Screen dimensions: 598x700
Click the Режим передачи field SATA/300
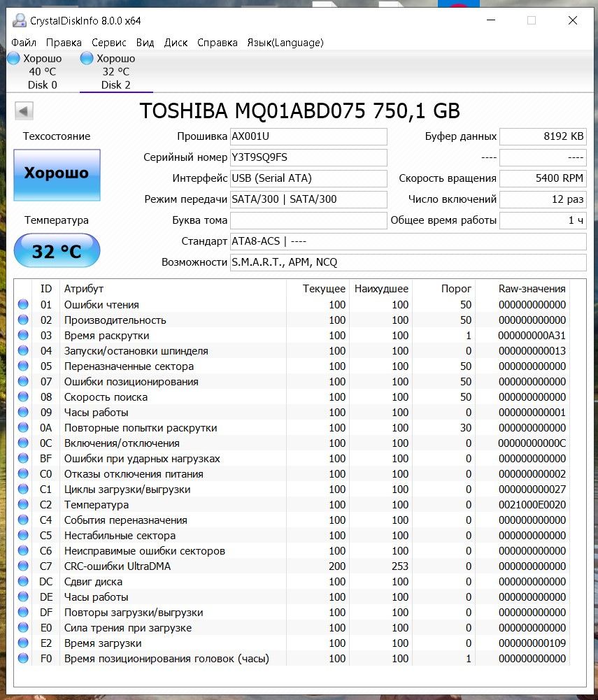308,199
